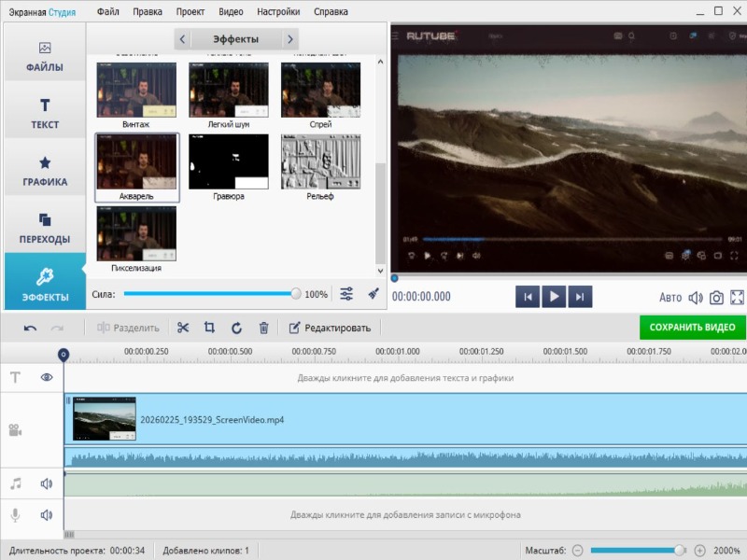Click the rotate clip icon
Image resolution: width=747 pixels, height=560 pixels.
pyautogui.click(x=236, y=328)
